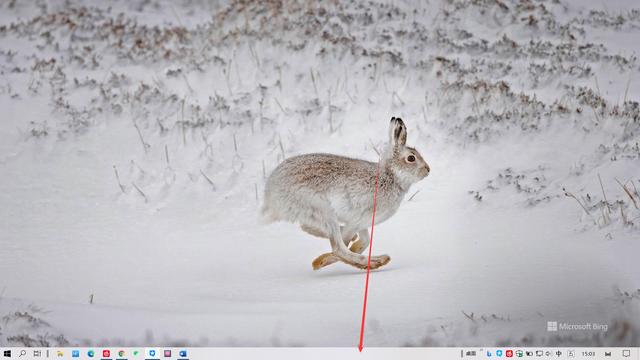Open the blue square app after File Explorer
The height and width of the screenshot is (360, 640).
click(76, 353)
